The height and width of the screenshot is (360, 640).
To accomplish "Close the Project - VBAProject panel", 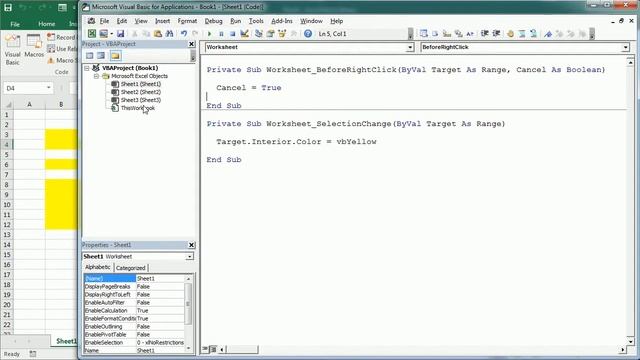I will [191, 44].
